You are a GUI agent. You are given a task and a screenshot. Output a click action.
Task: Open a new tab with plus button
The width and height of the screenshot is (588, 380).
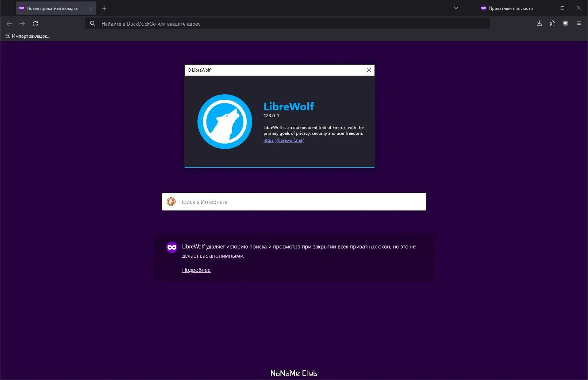click(x=104, y=8)
